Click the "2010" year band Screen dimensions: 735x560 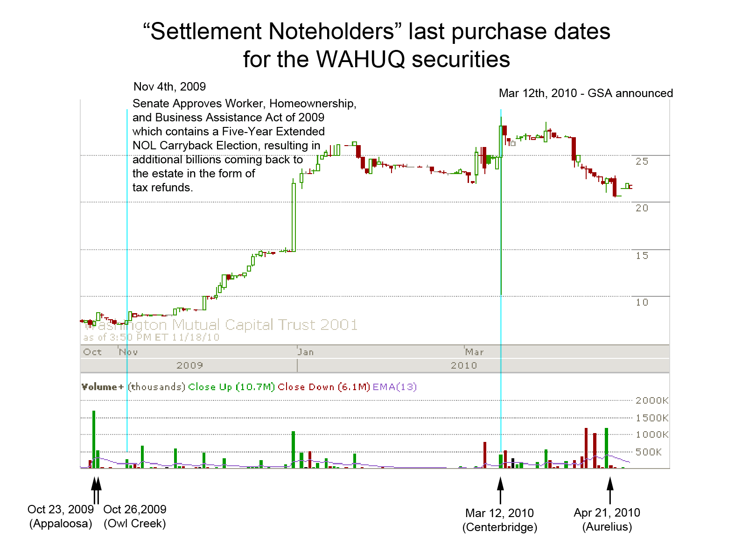[x=464, y=365]
